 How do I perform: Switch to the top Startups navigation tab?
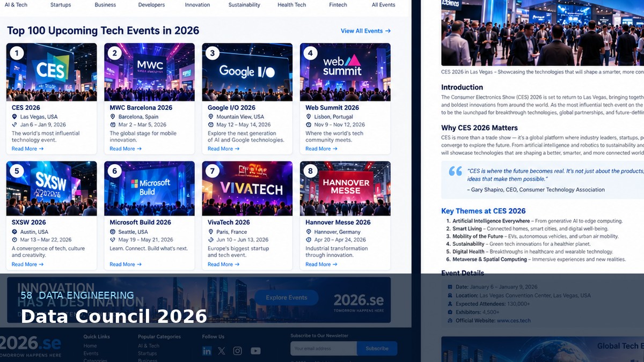coord(61,5)
